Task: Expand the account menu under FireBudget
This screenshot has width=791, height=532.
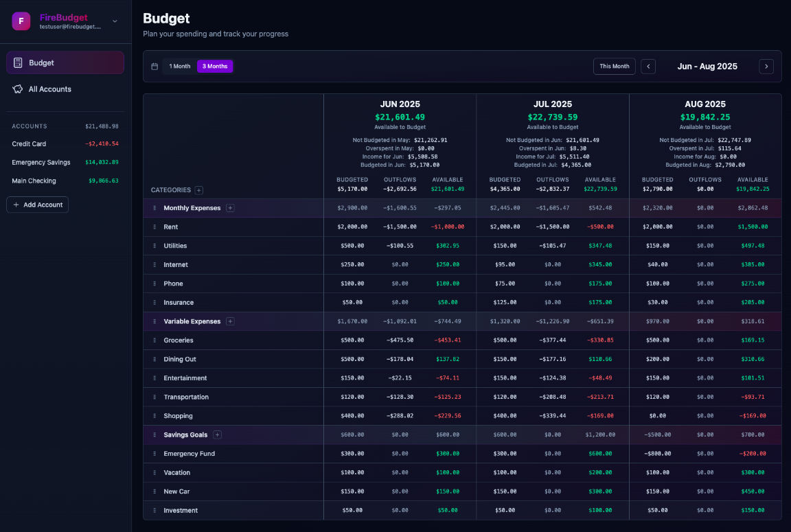Action: (x=114, y=21)
